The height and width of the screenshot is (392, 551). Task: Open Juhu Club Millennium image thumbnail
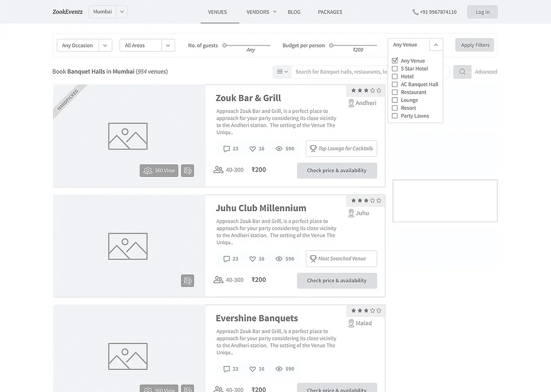pos(129,246)
